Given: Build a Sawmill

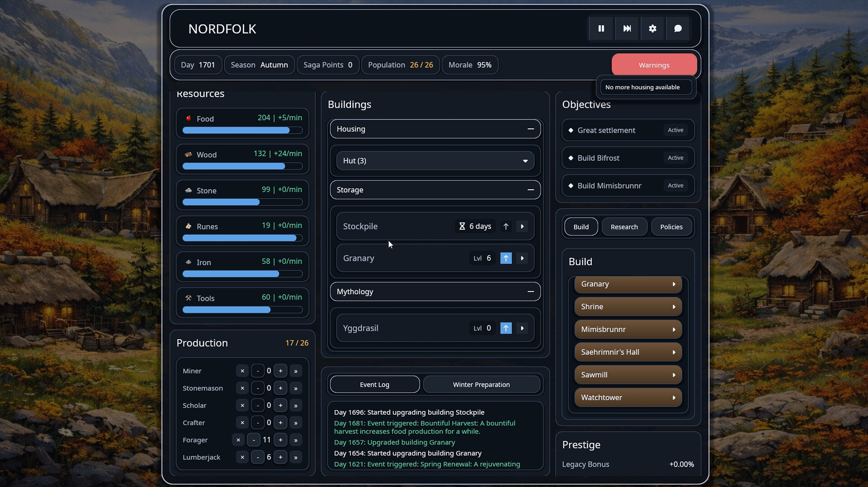Looking at the screenshot, I should (x=628, y=375).
